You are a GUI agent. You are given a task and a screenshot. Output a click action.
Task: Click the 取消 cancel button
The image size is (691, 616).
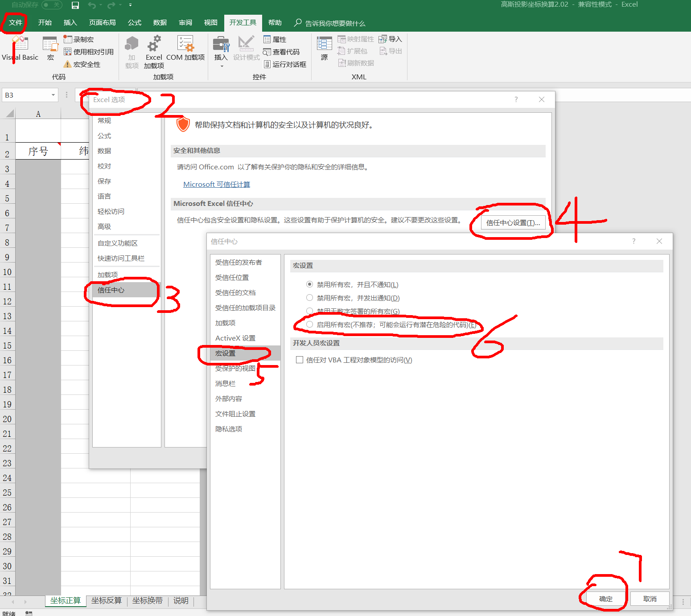[x=650, y=599]
